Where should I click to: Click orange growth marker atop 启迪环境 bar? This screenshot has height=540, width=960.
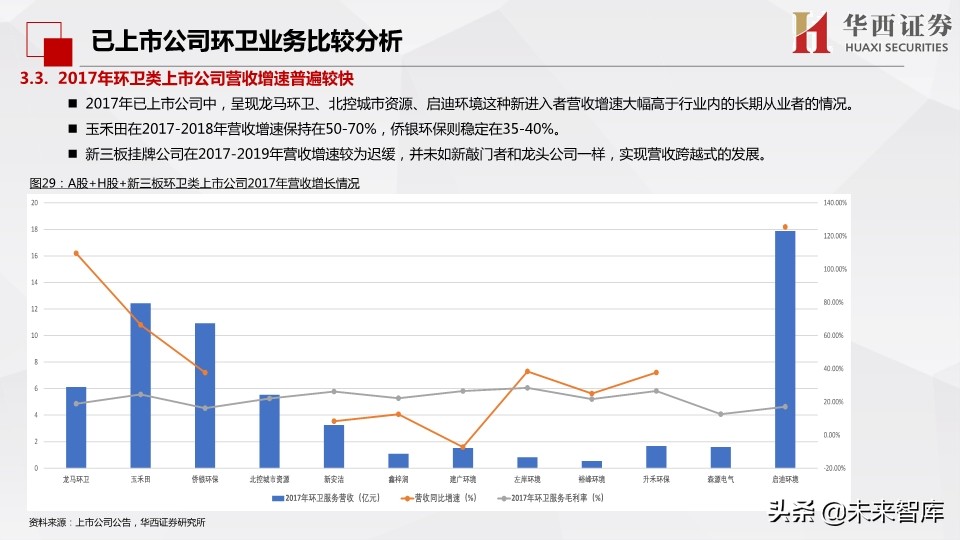[785, 227]
